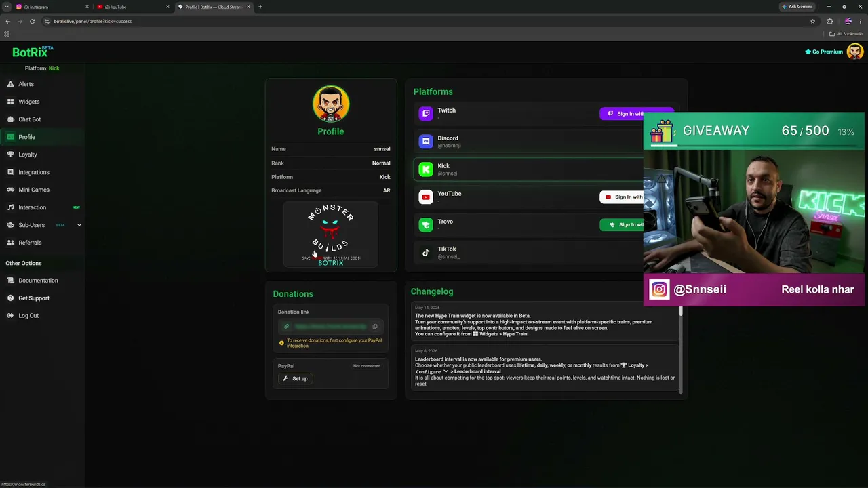Click the Ask Gemini button
868x488 pixels.
click(797, 7)
